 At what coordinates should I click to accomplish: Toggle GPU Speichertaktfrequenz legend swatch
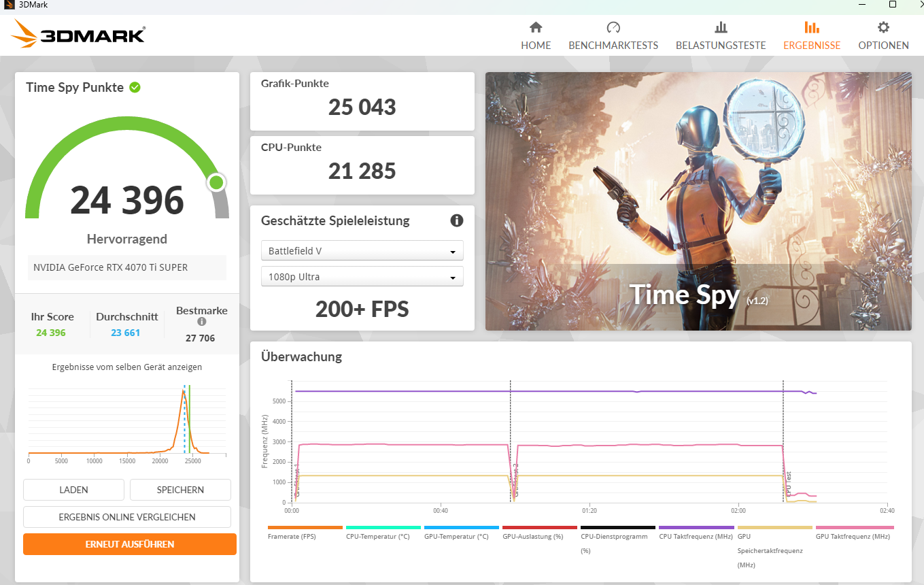click(774, 527)
